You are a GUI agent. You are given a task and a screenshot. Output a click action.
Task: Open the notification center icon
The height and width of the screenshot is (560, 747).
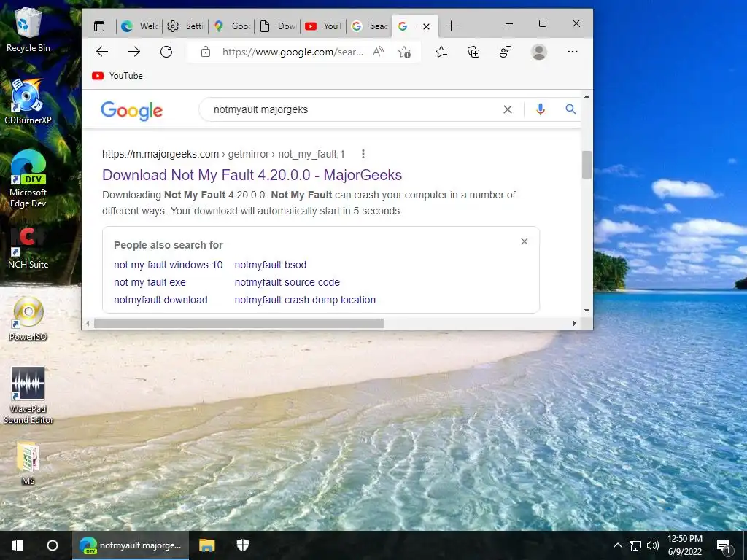point(724,545)
